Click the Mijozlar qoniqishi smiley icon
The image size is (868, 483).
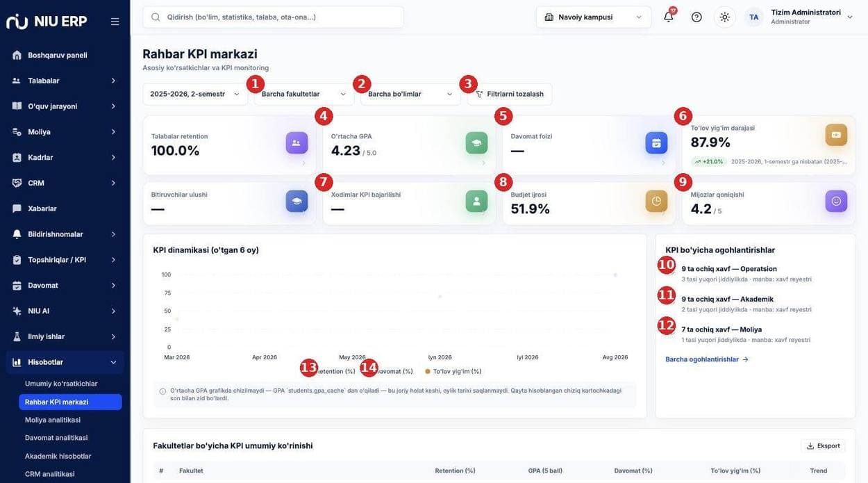click(836, 201)
